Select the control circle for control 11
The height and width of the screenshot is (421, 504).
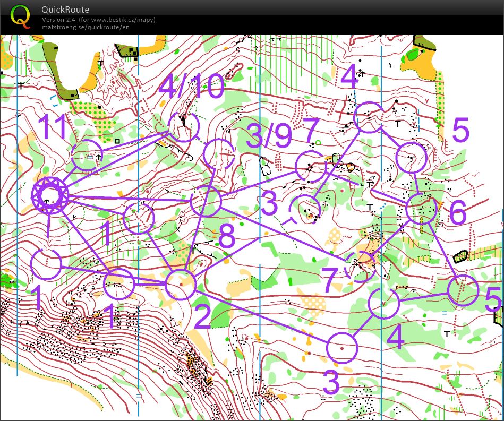(x=86, y=155)
